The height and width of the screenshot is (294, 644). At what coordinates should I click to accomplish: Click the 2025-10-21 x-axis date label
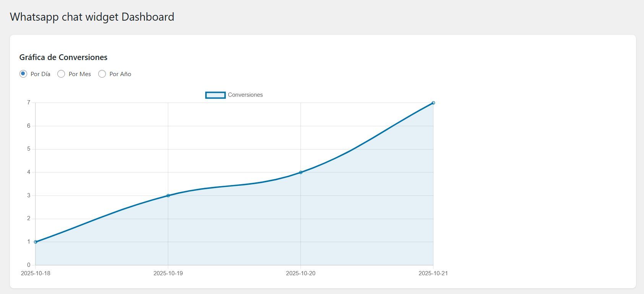[x=433, y=273]
